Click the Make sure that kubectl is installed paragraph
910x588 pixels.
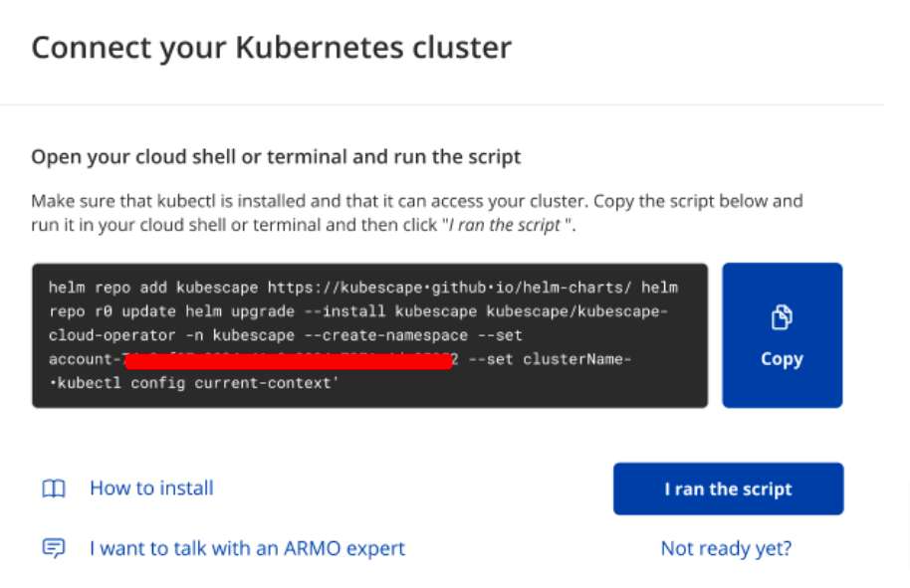(417, 213)
